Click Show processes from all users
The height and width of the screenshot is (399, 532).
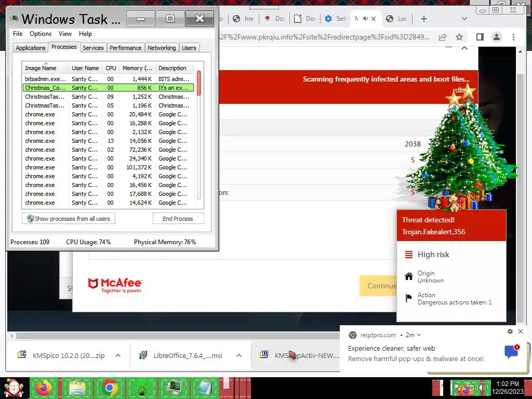(69, 219)
